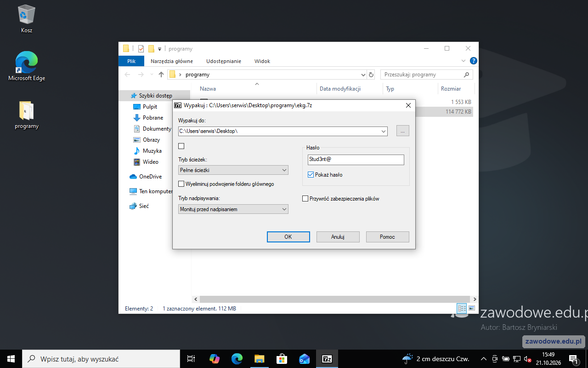Open the Microsoft Store taskbar icon
The image size is (588, 368).
pyautogui.click(x=282, y=359)
